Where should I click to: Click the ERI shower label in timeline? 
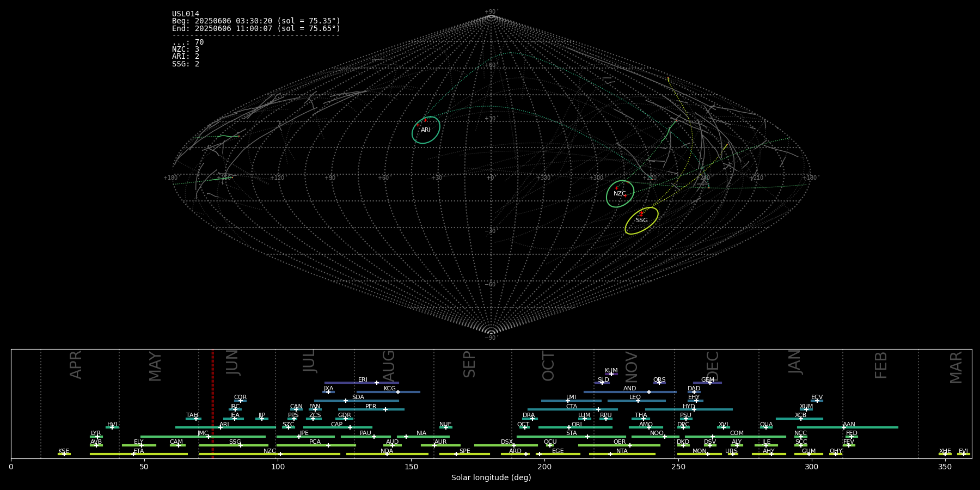point(363,380)
